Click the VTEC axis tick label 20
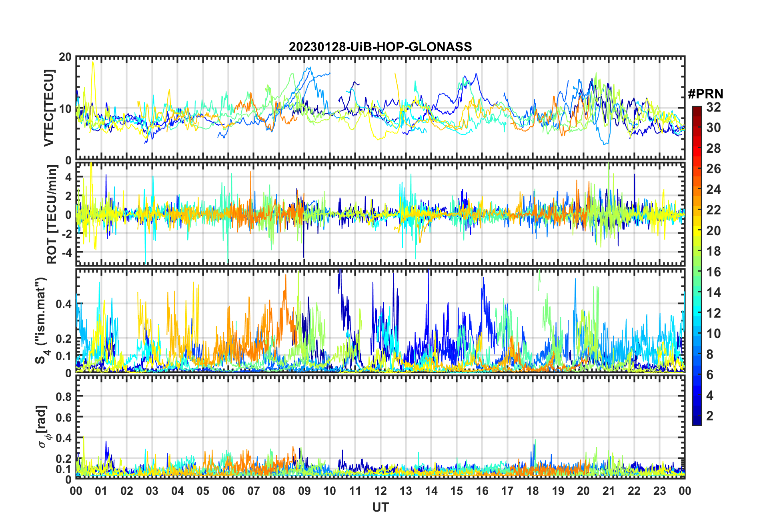Image resolution: width=761 pixels, height=532 pixels. pos(65,57)
